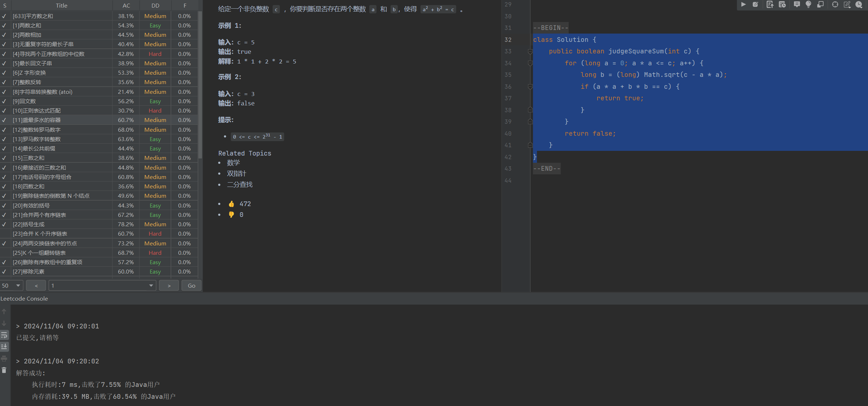The height and width of the screenshot is (406, 868).
Task: Select highlighted row [11]盛最多水的容器
Action: [99, 120]
